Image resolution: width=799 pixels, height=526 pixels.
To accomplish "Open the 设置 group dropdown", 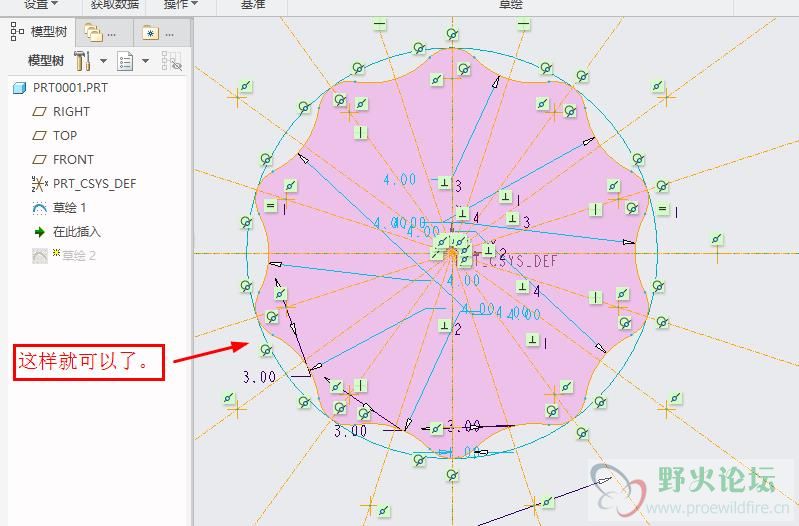I will (41, 4).
